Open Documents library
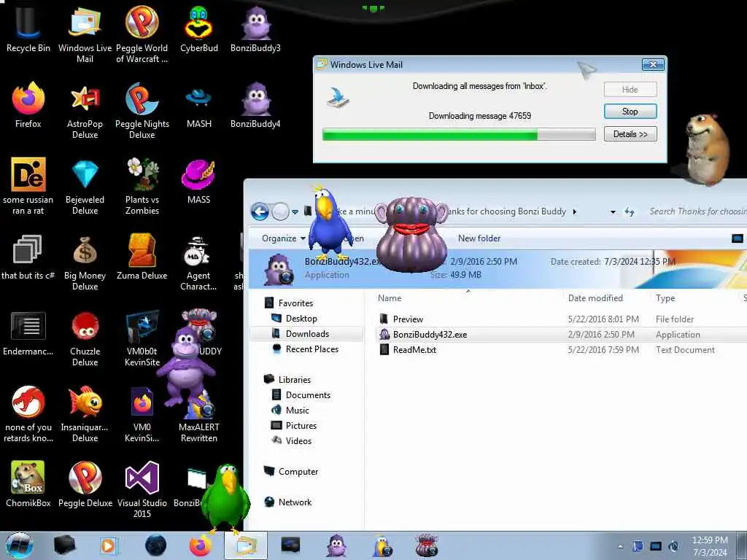 [x=308, y=394]
